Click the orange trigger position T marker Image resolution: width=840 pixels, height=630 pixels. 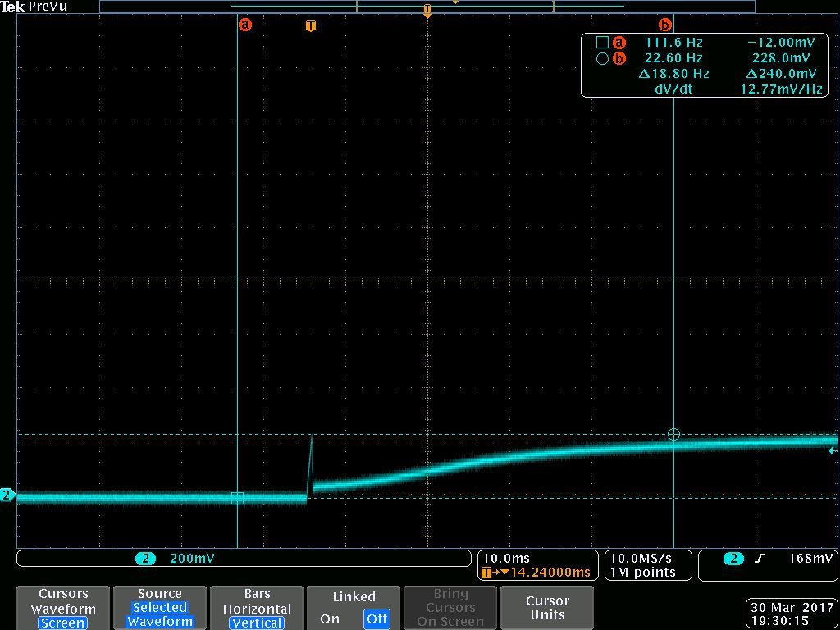[311, 25]
